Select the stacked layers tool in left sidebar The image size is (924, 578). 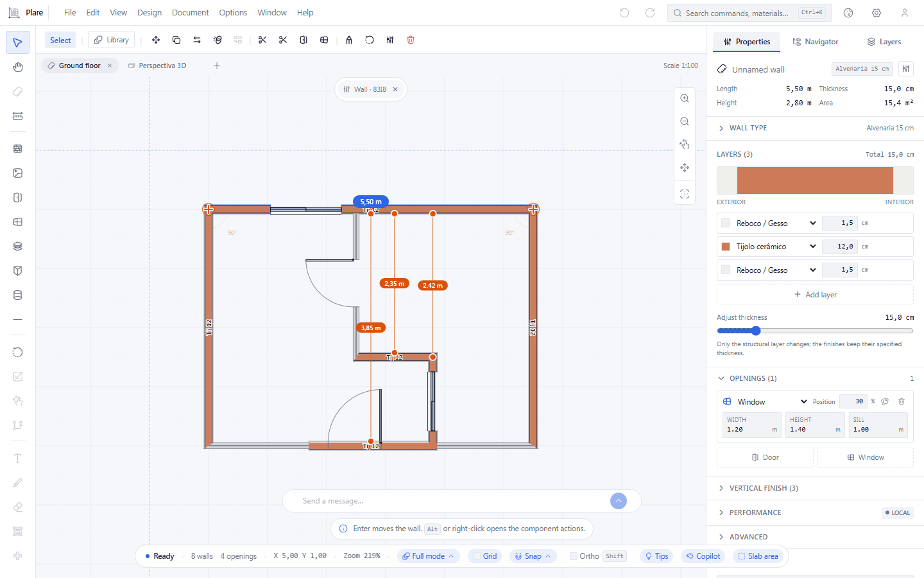[x=18, y=246]
